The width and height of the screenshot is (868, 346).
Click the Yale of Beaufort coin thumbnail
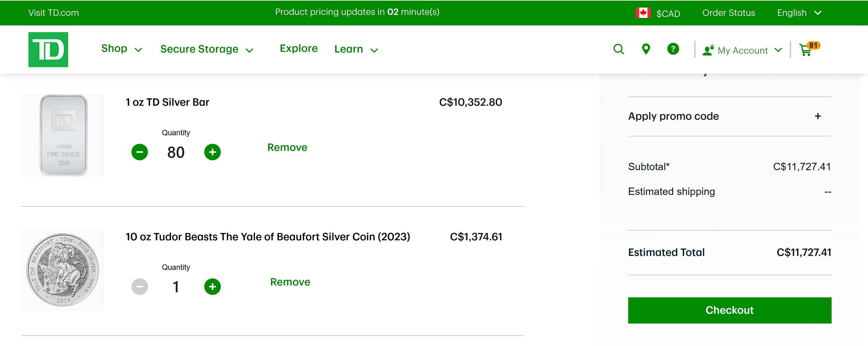pyautogui.click(x=63, y=270)
